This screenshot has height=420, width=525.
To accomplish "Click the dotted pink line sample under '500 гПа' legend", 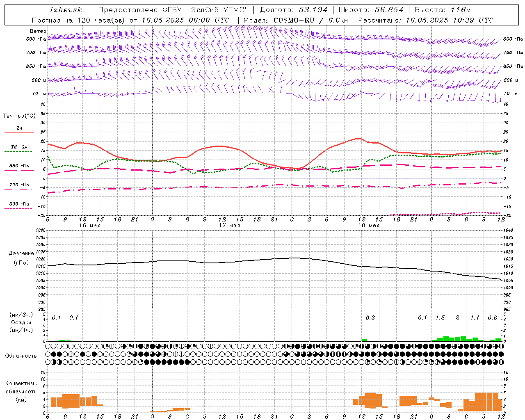I will 18,209.
